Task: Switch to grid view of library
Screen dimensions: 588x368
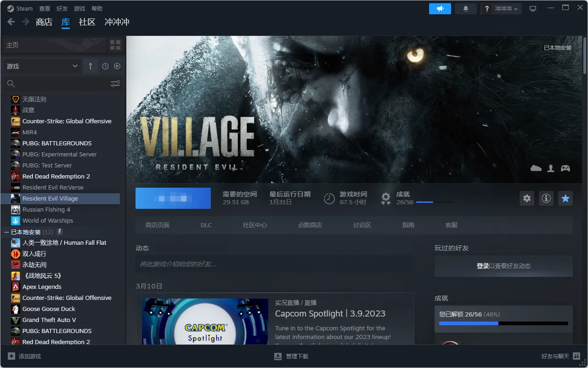Action: [x=115, y=45]
